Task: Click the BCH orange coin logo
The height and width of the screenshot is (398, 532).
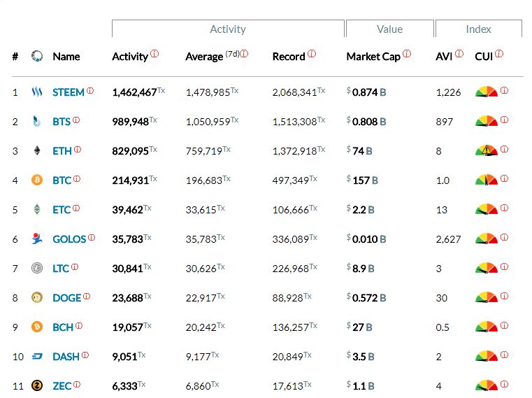Action: point(37,327)
